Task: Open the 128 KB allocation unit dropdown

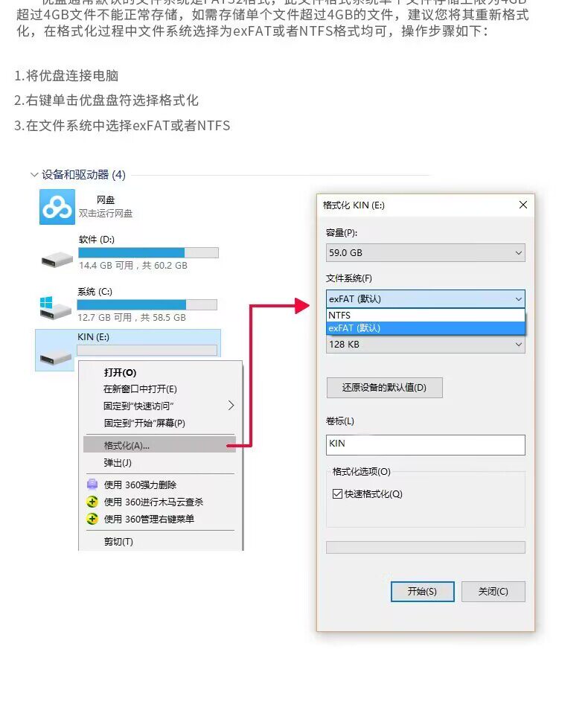Action: pyautogui.click(x=426, y=345)
